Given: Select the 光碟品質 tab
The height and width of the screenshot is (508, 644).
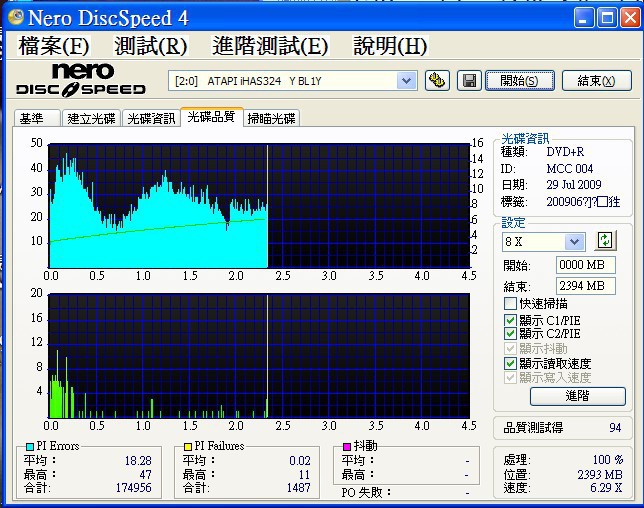Looking at the screenshot, I should coord(212,117).
